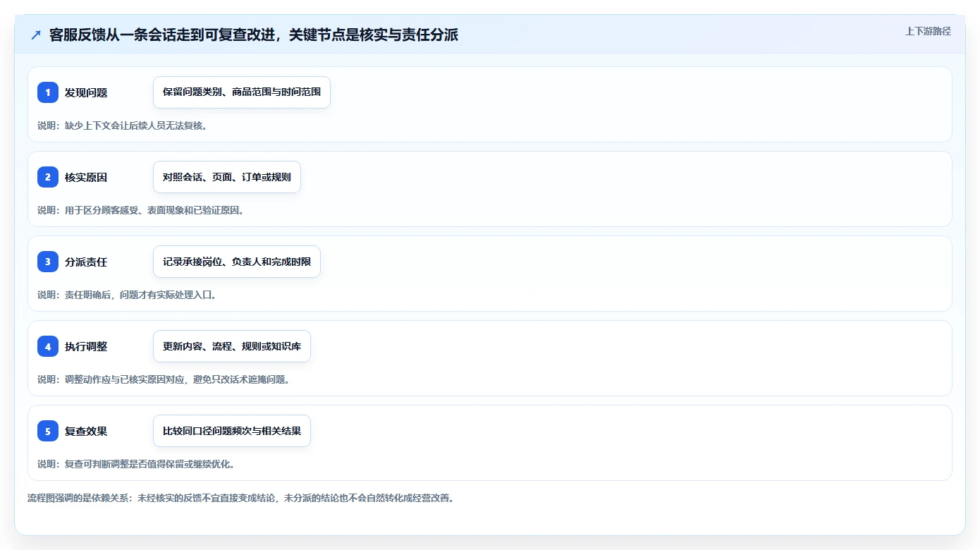Click step badge number 1
980x550 pixels.
48,92
